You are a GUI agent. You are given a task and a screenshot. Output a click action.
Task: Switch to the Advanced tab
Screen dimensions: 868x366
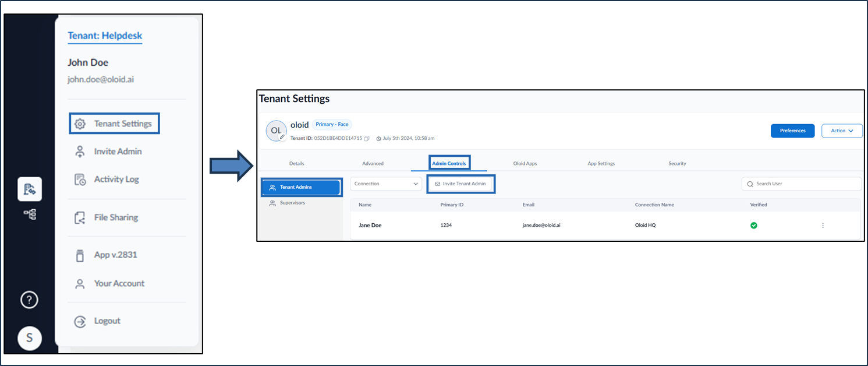(373, 164)
